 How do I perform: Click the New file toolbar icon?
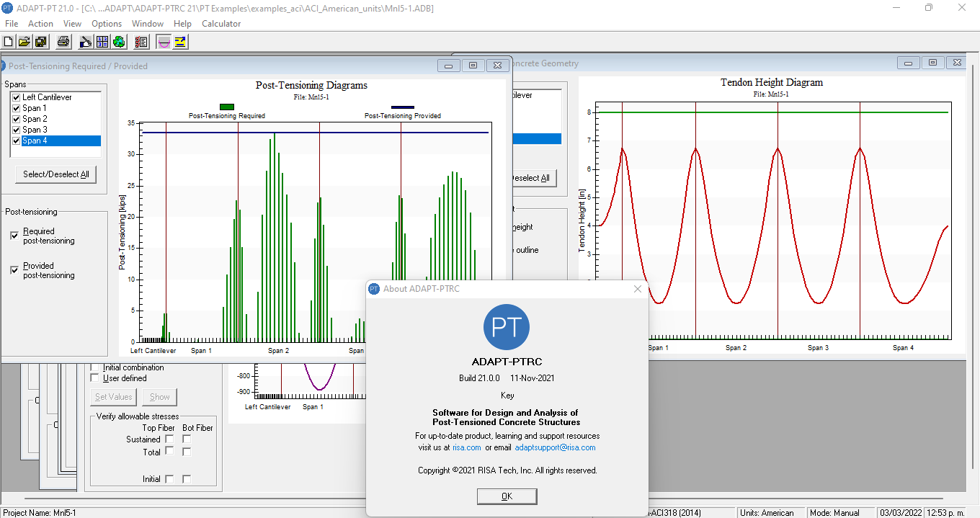[x=9, y=42]
